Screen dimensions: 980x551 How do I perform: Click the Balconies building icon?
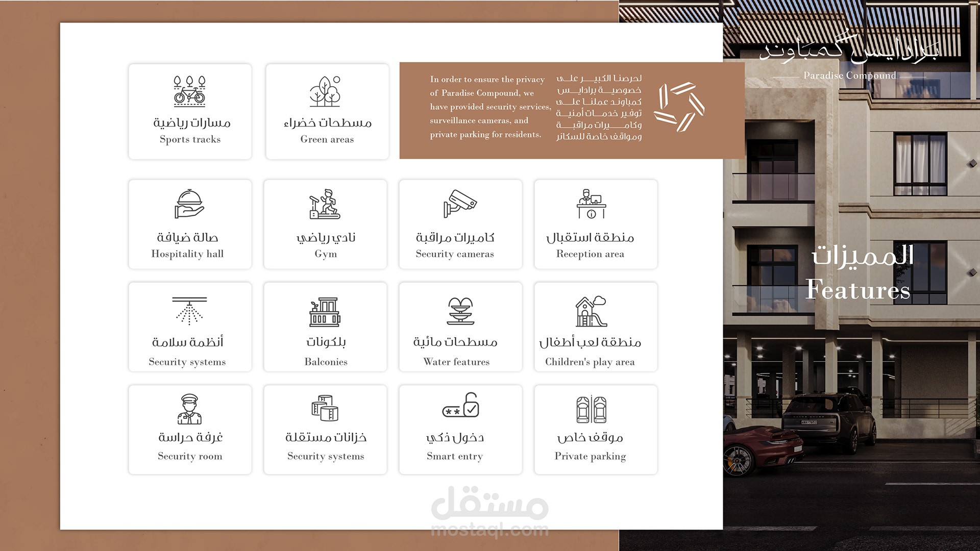tap(325, 312)
